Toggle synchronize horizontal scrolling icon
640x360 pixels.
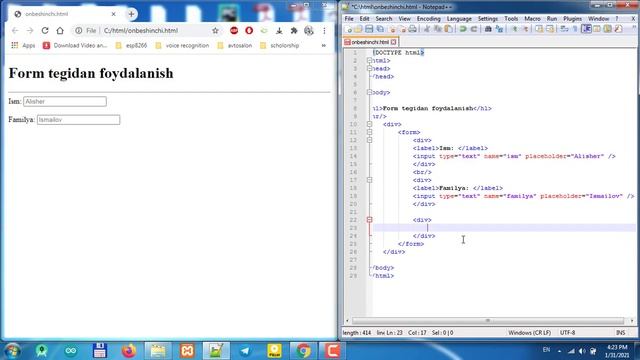(550, 29)
